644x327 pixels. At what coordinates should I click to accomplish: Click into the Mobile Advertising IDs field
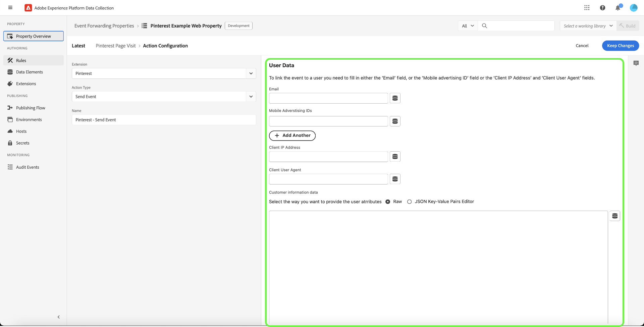point(328,121)
